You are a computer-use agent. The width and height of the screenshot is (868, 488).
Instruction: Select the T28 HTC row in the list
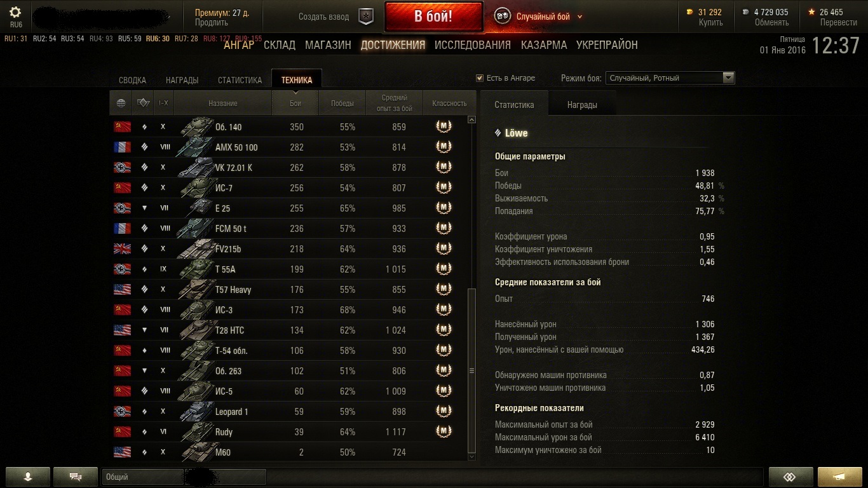[292, 330]
